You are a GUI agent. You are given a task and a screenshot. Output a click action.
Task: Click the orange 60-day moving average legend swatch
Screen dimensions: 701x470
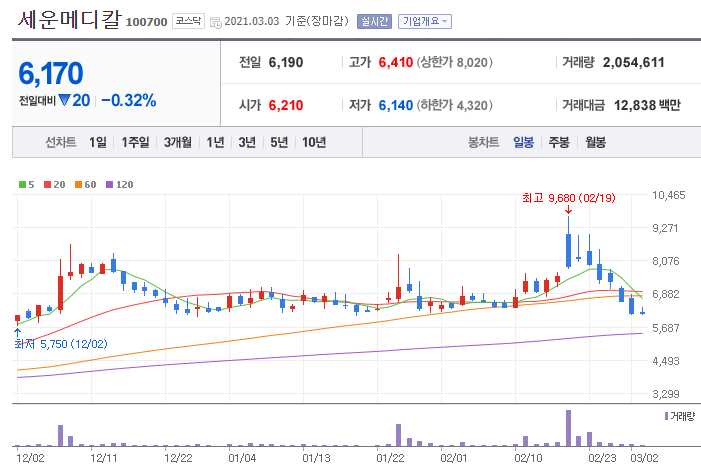[x=78, y=184]
